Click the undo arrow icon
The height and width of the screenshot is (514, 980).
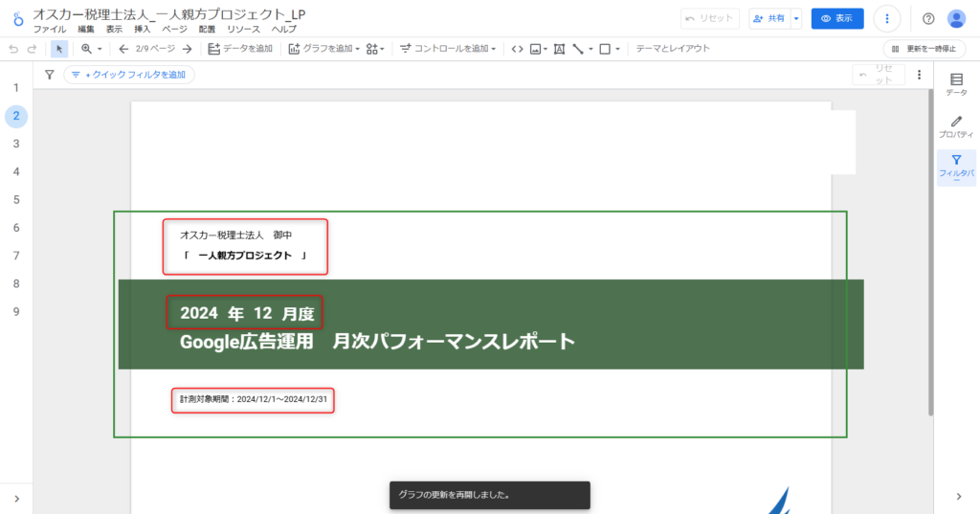pyautogui.click(x=13, y=49)
